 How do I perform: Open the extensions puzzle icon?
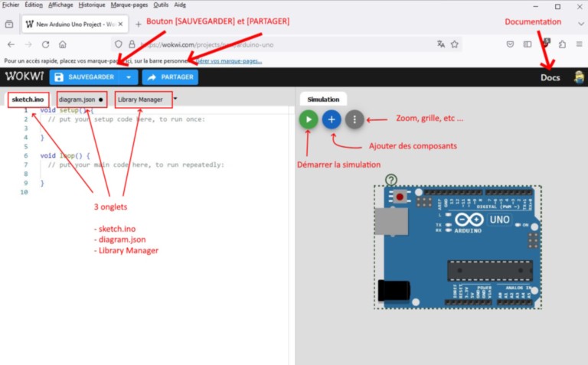(562, 44)
